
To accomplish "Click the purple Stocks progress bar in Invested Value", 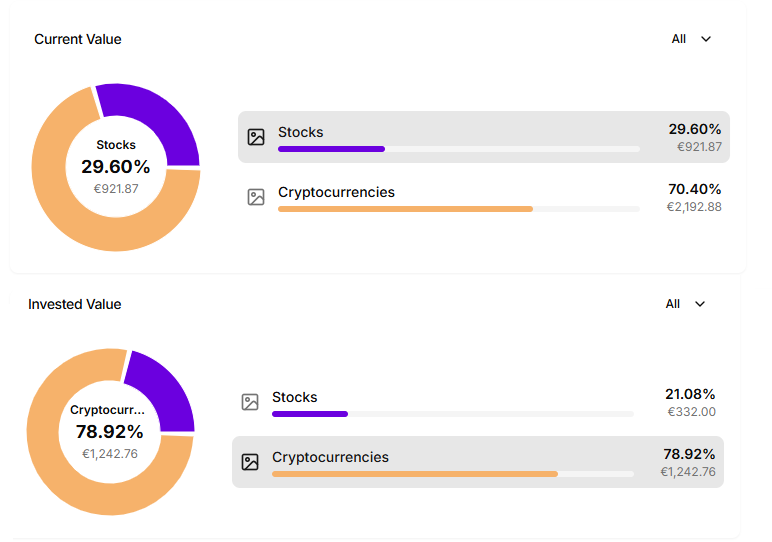I will pos(309,414).
